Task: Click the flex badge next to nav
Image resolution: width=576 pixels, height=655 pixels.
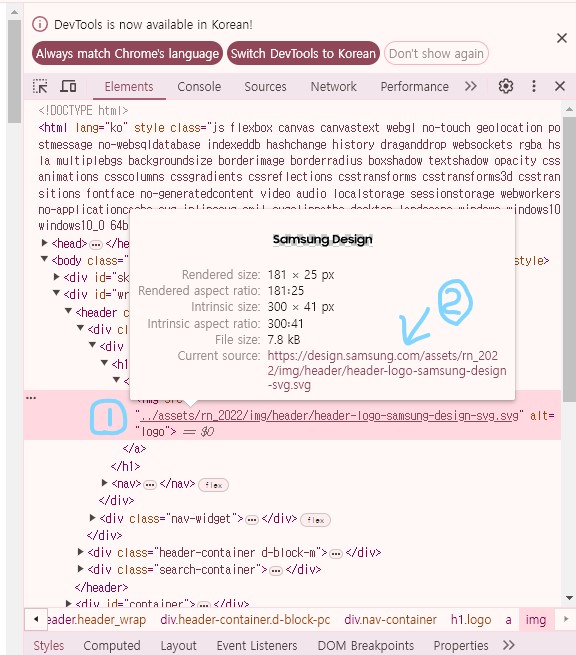Action: pos(213,485)
